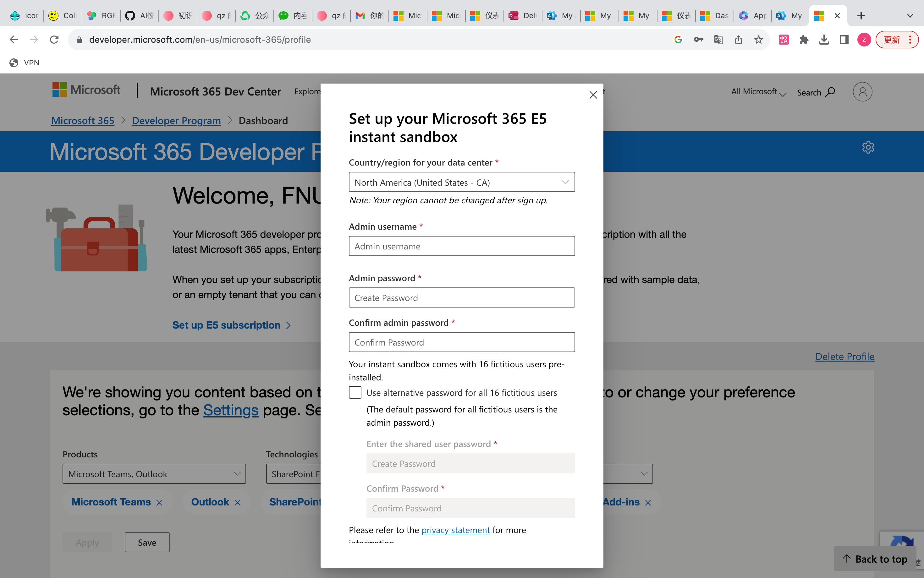This screenshot has width=924, height=578.
Task: Click the Google Translate page icon
Action: pos(718,39)
